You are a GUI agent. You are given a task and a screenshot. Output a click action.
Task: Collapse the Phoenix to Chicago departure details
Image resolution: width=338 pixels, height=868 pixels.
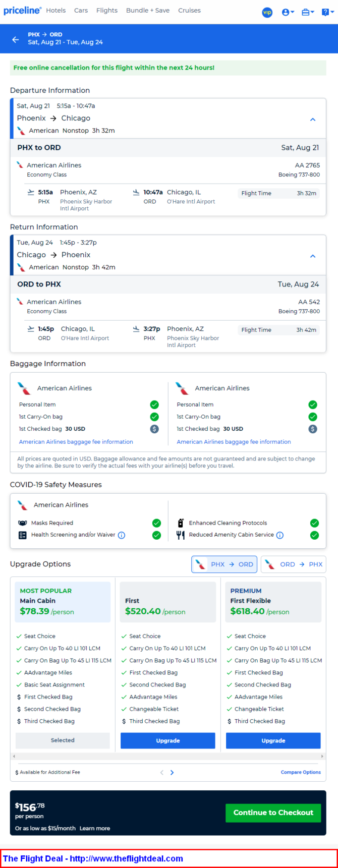[313, 120]
